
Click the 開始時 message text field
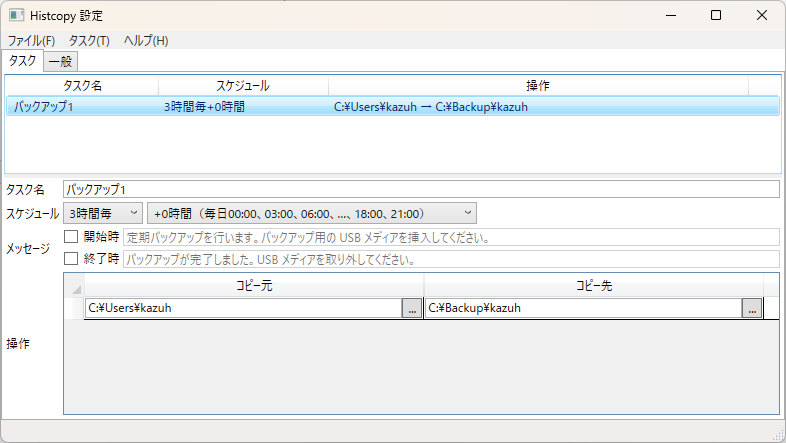450,237
